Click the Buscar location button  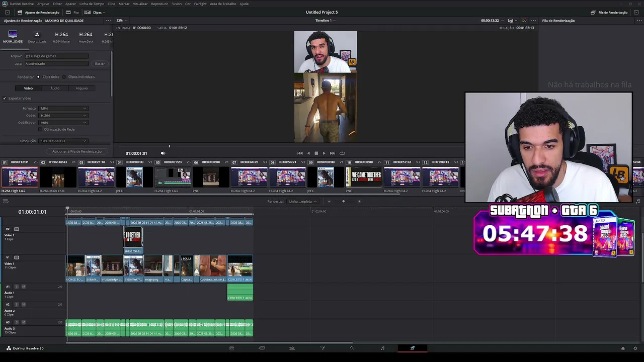click(x=100, y=64)
